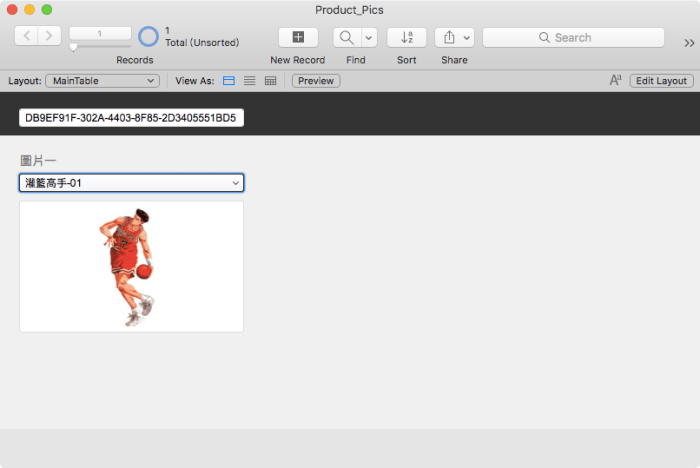Open the Sort records dialog
This screenshot has height=468, width=700.
pos(406,37)
